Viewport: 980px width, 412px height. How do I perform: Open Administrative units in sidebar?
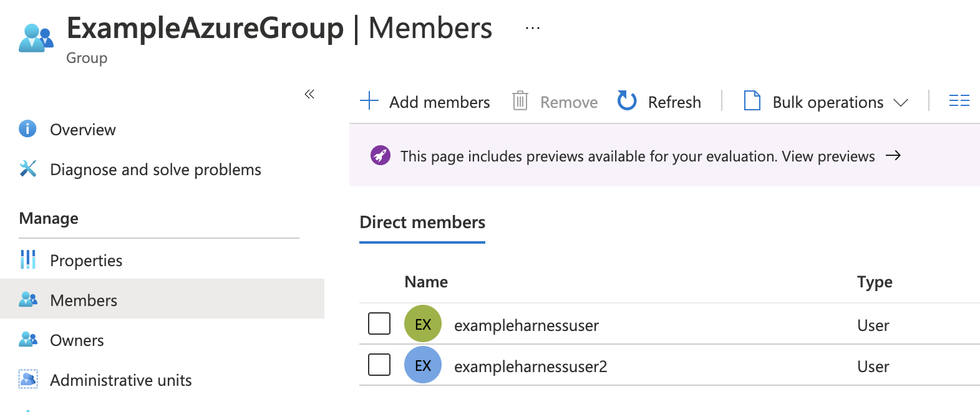[121, 380]
